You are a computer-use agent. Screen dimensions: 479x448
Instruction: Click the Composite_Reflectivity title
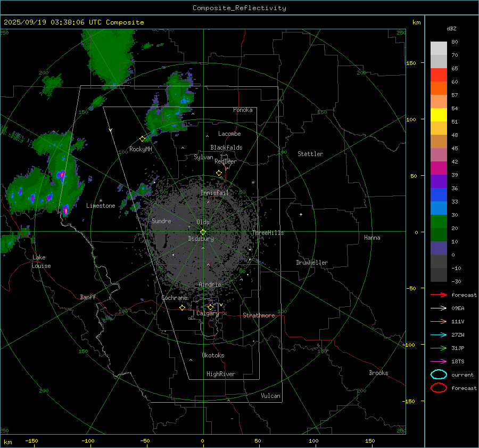click(x=239, y=8)
